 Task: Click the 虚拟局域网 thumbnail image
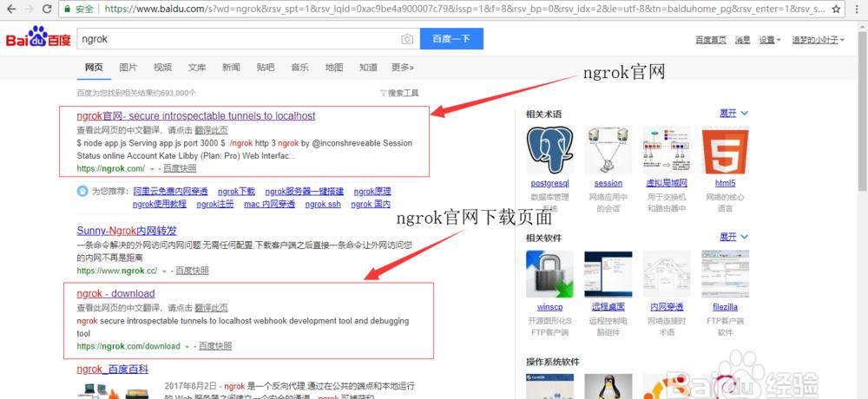[x=667, y=151]
